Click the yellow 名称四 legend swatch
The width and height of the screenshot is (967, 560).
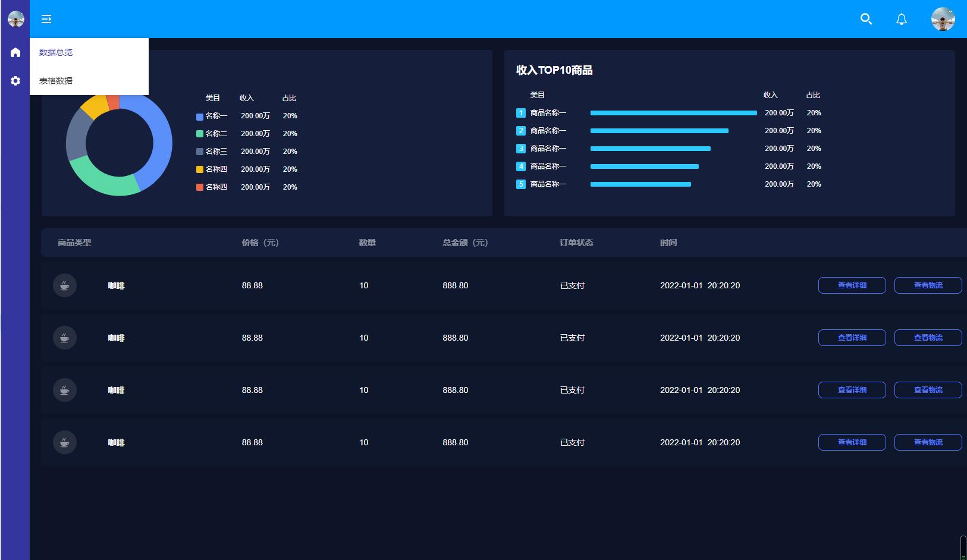click(200, 170)
